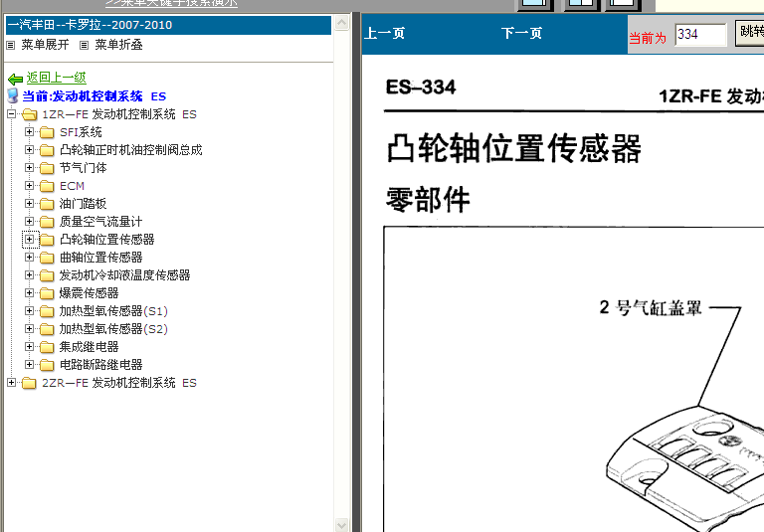This screenshot has height=532, width=764.
Task: Click the folder icon for 加热型氧传感器(S2)
Action: 47,329
